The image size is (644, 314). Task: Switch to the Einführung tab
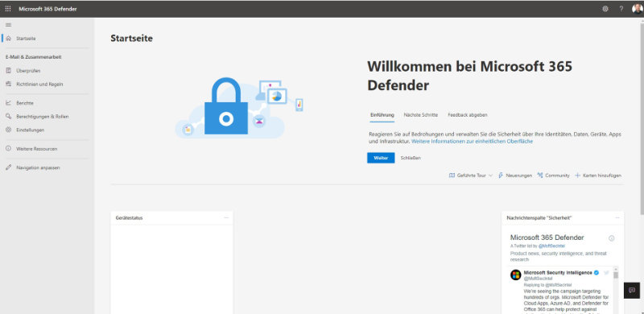[382, 115]
